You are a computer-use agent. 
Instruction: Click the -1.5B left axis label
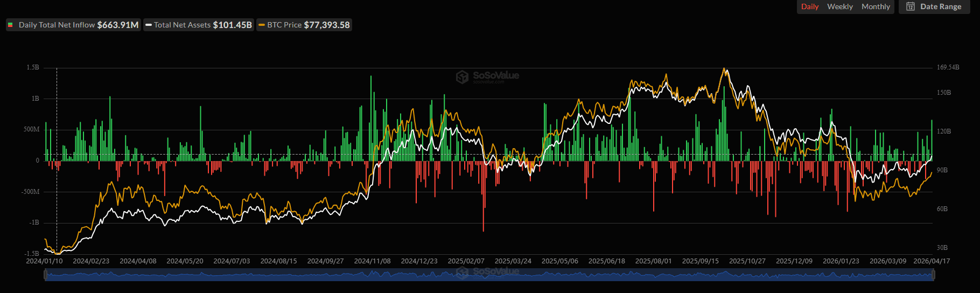pyautogui.click(x=32, y=253)
